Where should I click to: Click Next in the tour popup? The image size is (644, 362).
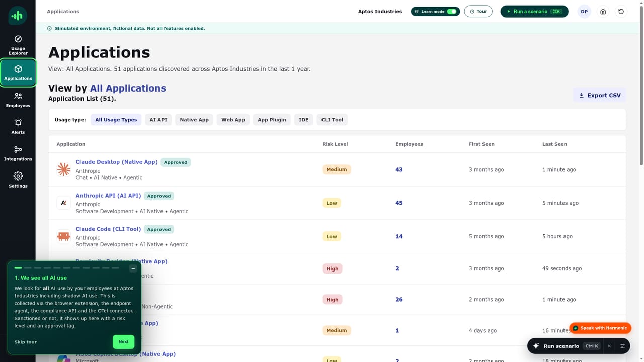[123, 342]
